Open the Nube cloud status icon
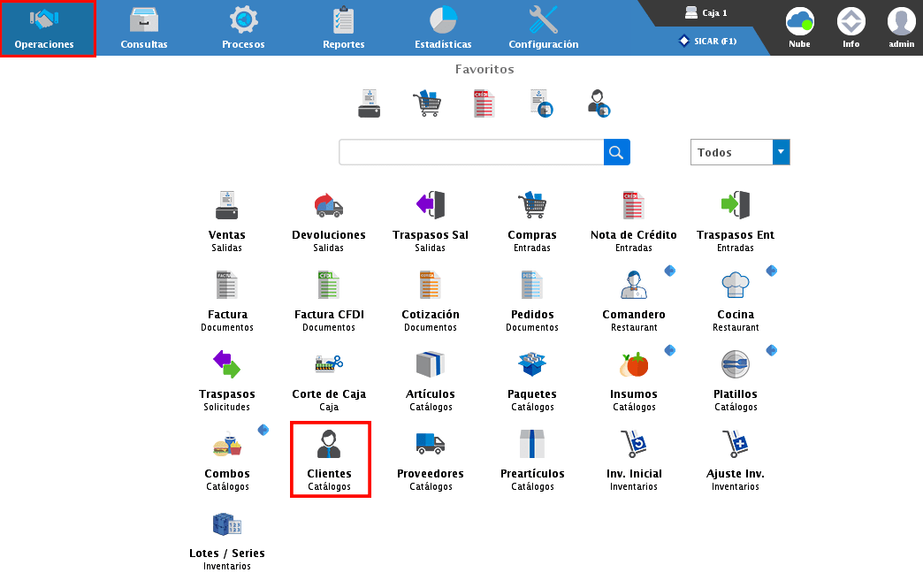Screen dimensions: 923x588 [799, 27]
